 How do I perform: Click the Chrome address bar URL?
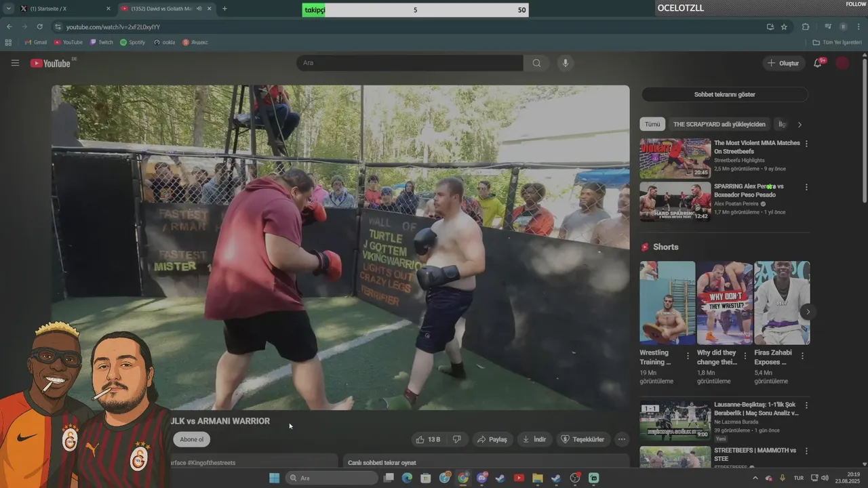pos(113,26)
